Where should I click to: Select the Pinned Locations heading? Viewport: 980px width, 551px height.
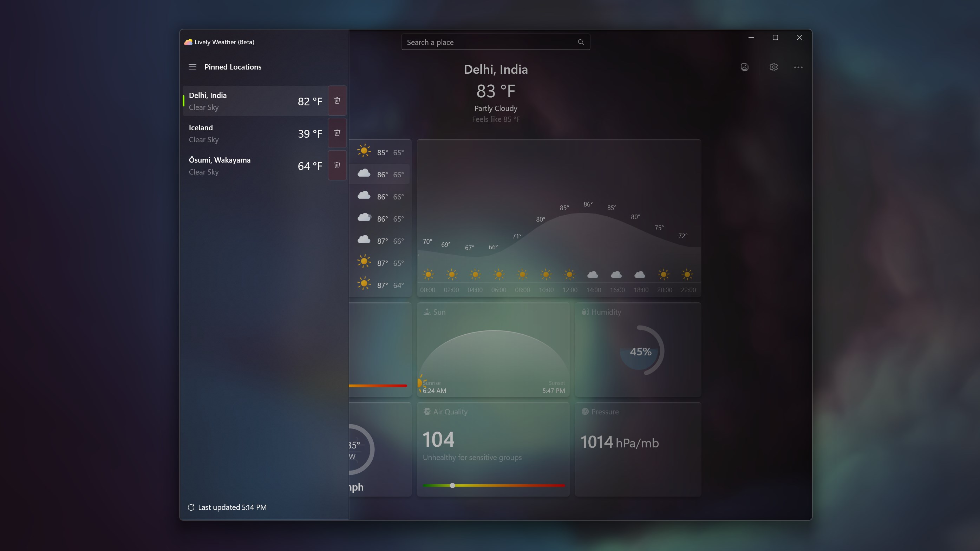[233, 66]
